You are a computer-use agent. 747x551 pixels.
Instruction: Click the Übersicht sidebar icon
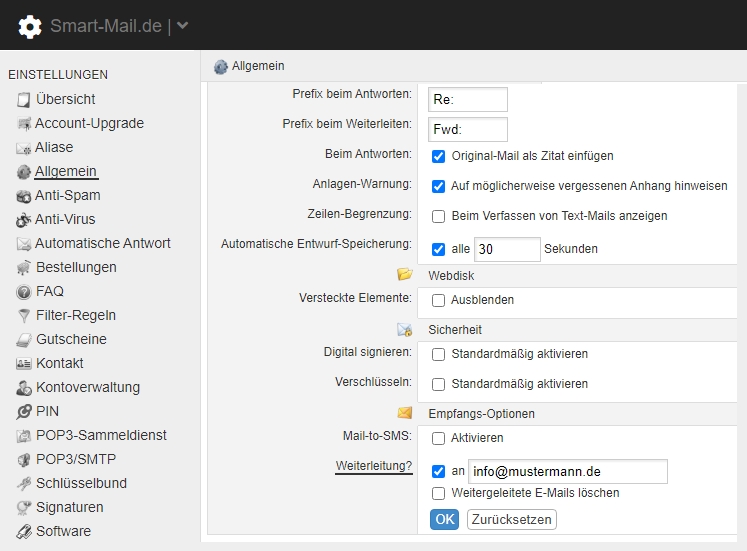point(23,100)
